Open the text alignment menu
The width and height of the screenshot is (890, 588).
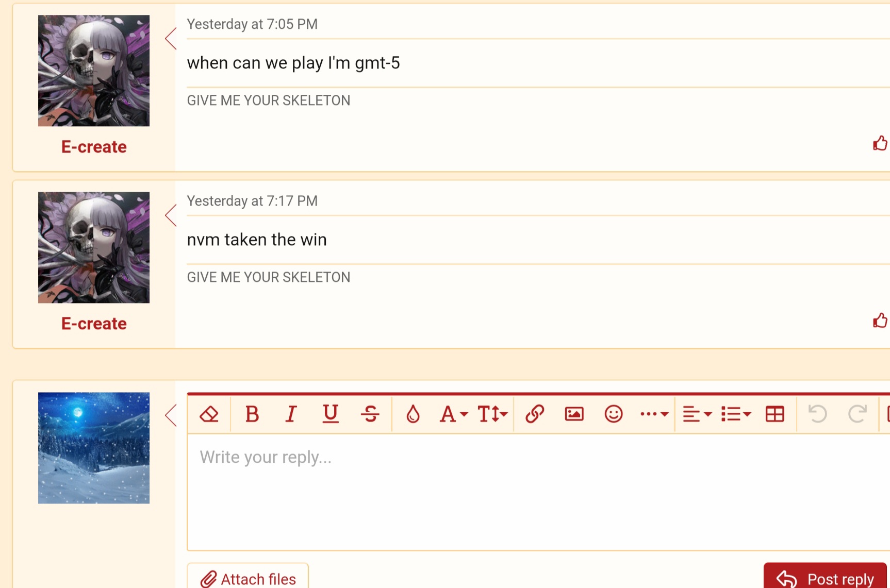(697, 414)
